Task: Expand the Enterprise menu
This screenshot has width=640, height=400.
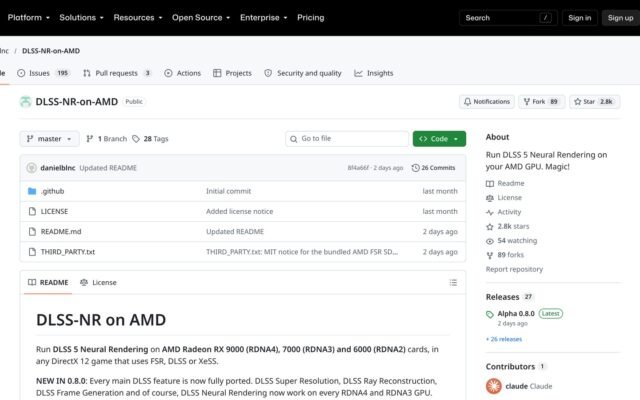Action: tap(264, 18)
